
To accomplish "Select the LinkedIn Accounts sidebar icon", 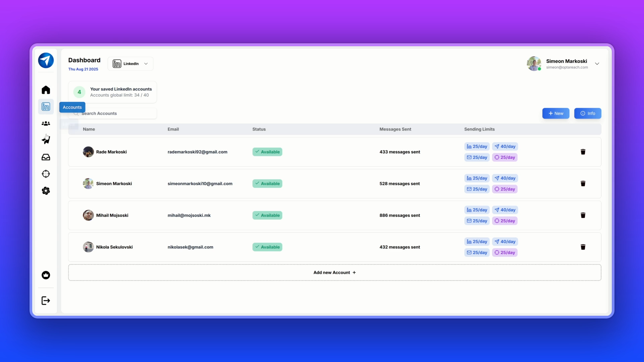I will pos(46,107).
